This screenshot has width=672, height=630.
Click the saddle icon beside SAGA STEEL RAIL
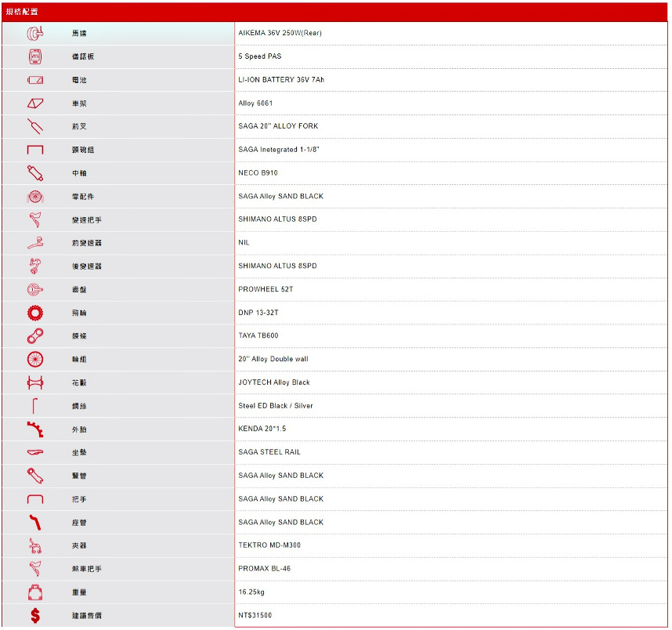tap(35, 452)
